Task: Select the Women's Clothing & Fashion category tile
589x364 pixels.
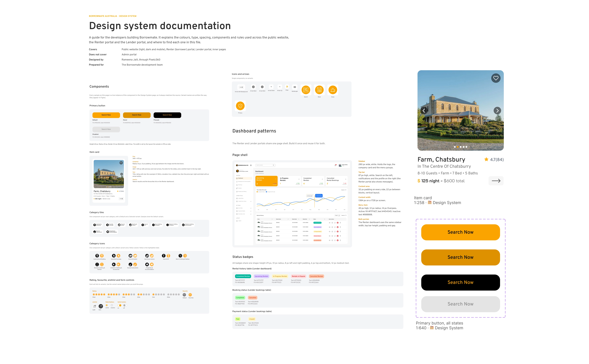Action: [x=172, y=225]
